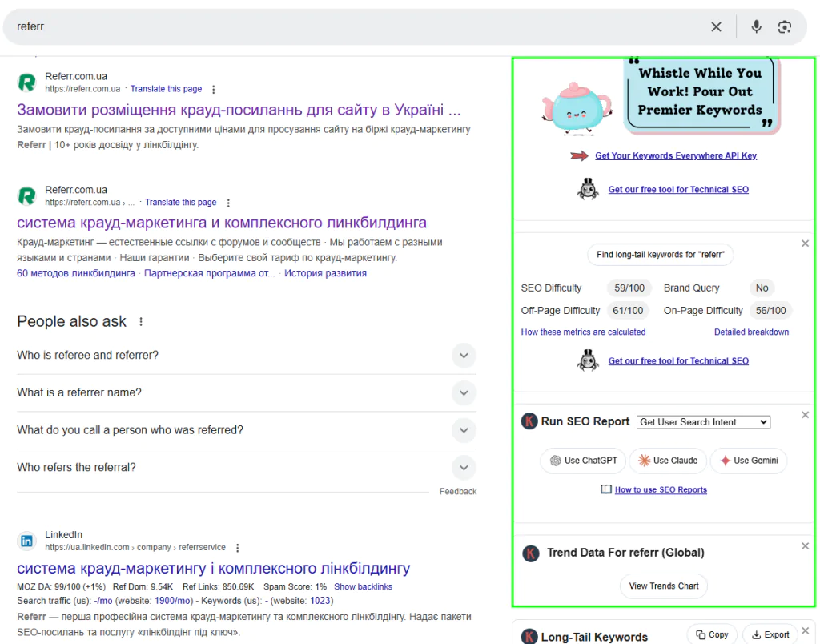Close the SEO Difficulty widget

tap(806, 244)
